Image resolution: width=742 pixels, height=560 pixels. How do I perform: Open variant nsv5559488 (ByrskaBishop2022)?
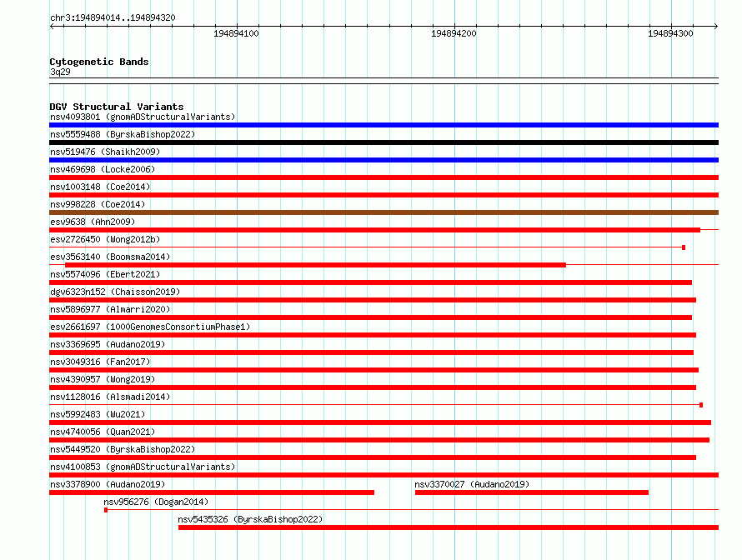point(123,134)
